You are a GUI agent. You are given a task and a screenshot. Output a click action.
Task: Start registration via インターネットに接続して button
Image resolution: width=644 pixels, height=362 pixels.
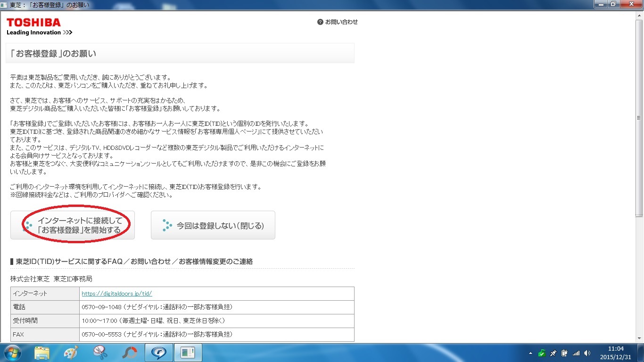[x=73, y=225]
